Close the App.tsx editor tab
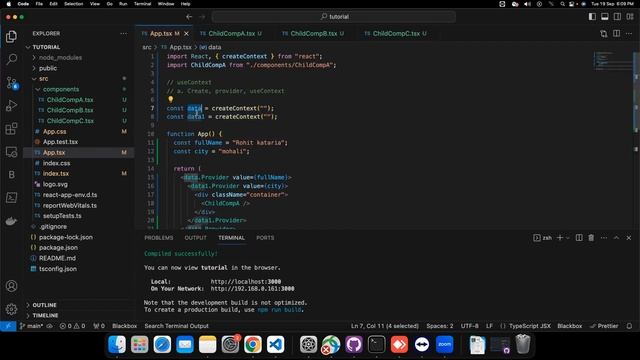Image resolution: width=640 pixels, height=360 pixels. (187, 33)
